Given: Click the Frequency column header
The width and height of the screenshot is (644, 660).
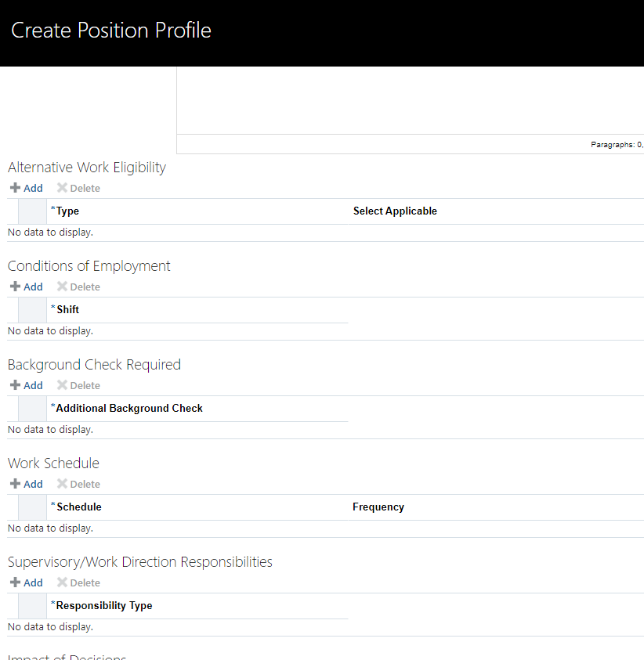Looking at the screenshot, I should pyautogui.click(x=378, y=507).
